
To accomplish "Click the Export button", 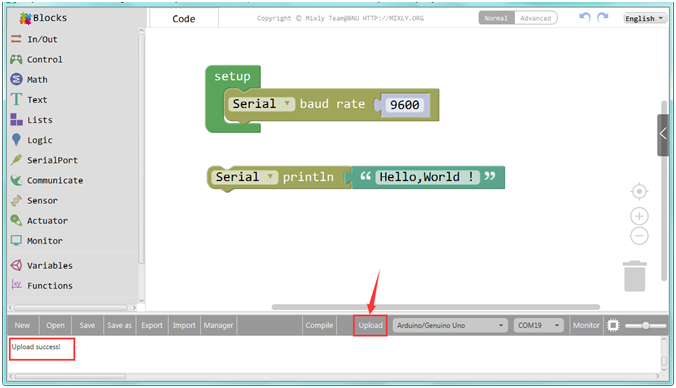I will click(x=152, y=325).
